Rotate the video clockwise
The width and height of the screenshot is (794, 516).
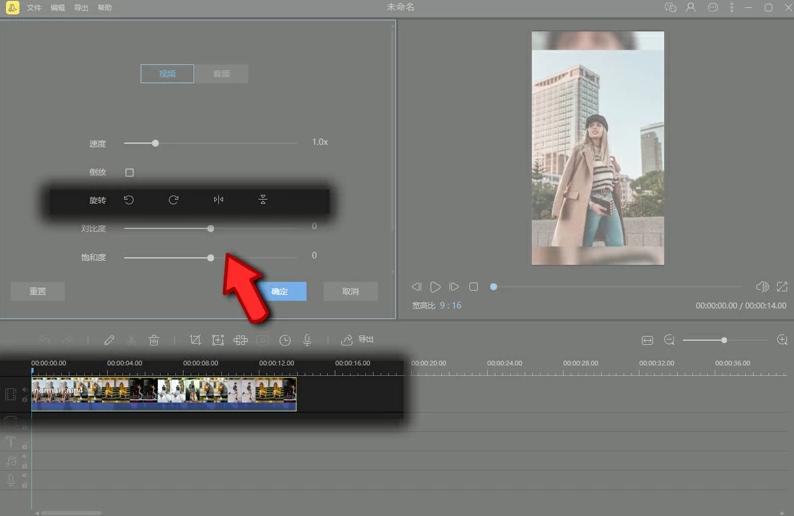click(x=173, y=200)
